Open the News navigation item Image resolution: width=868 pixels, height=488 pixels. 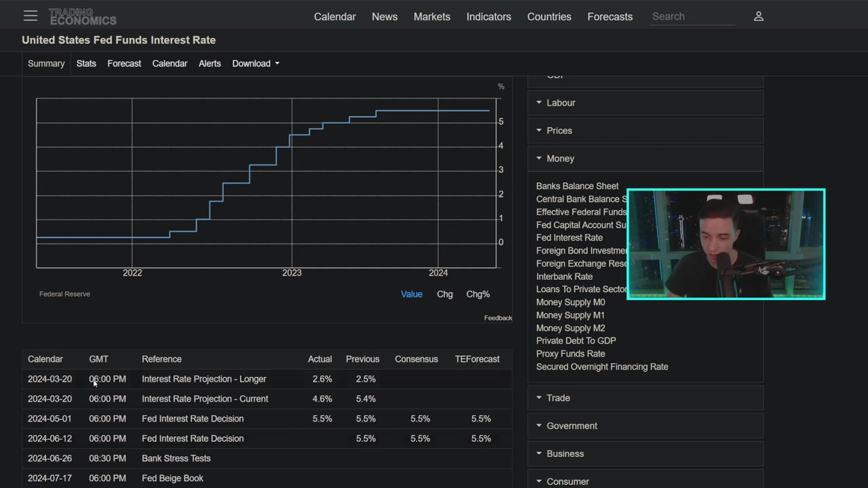coord(384,16)
